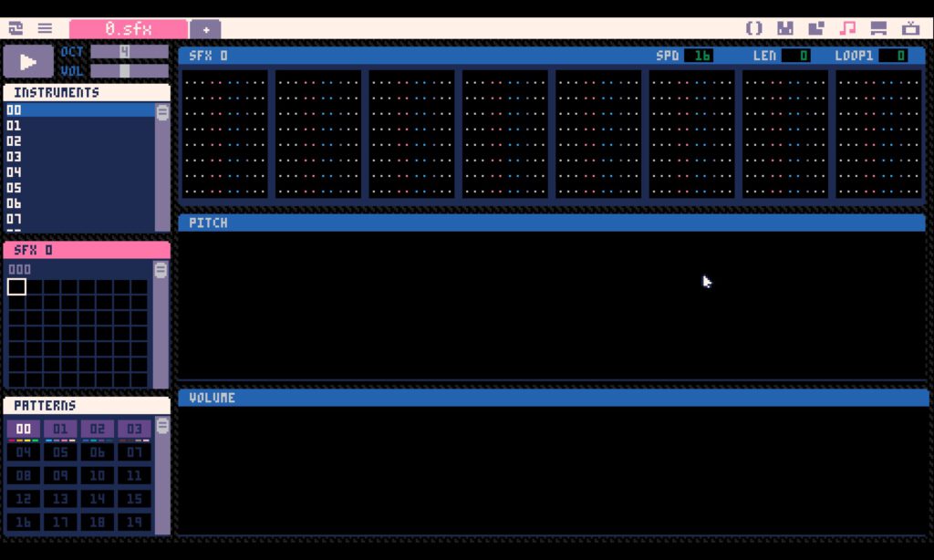The width and height of the screenshot is (934, 560).
Task: Select instrument 03 in Instruments list
Action: [x=15, y=157]
